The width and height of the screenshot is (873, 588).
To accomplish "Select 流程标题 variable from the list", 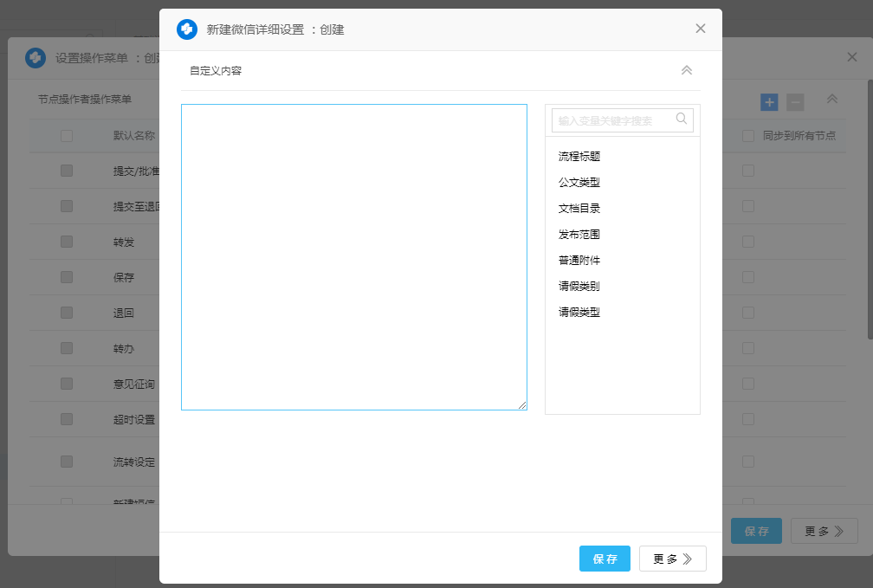I will point(579,157).
